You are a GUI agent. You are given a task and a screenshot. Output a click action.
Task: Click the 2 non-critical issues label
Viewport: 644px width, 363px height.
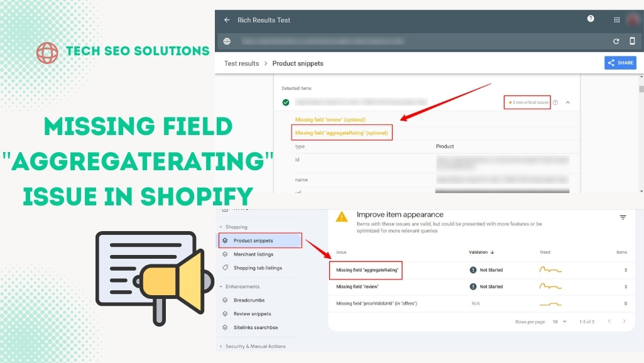click(x=528, y=102)
